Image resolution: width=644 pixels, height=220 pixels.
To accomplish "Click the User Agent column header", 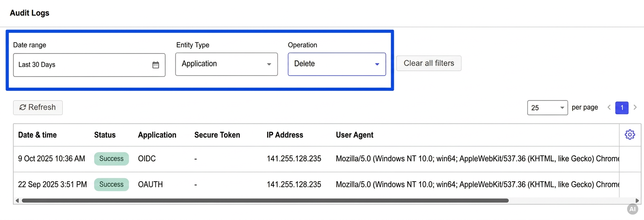I will [x=355, y=135].
